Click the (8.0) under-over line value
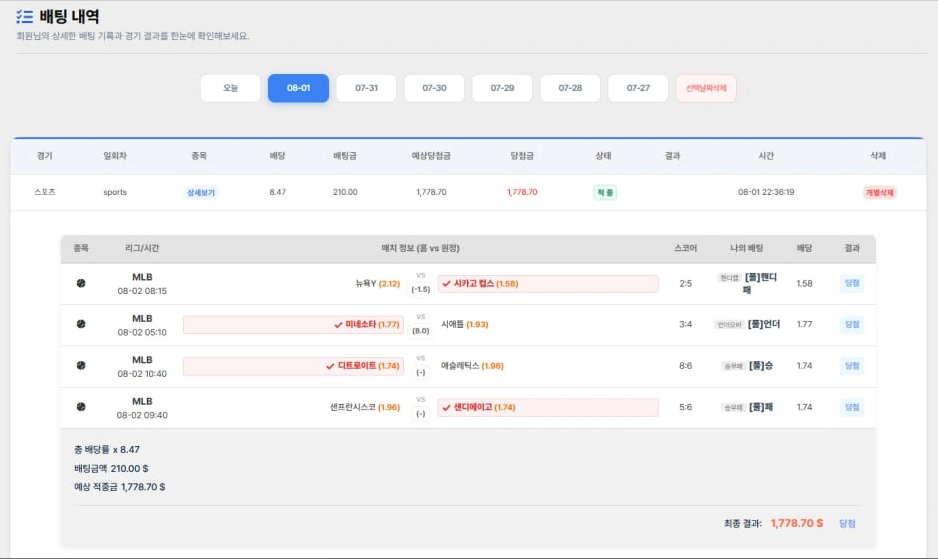 [421, 331]
